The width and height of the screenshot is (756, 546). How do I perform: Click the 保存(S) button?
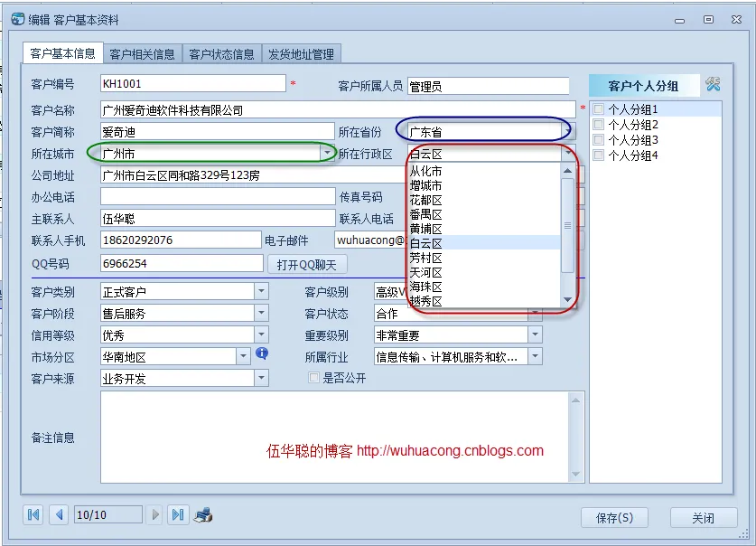pyautogui.click(x=614, y=518)
